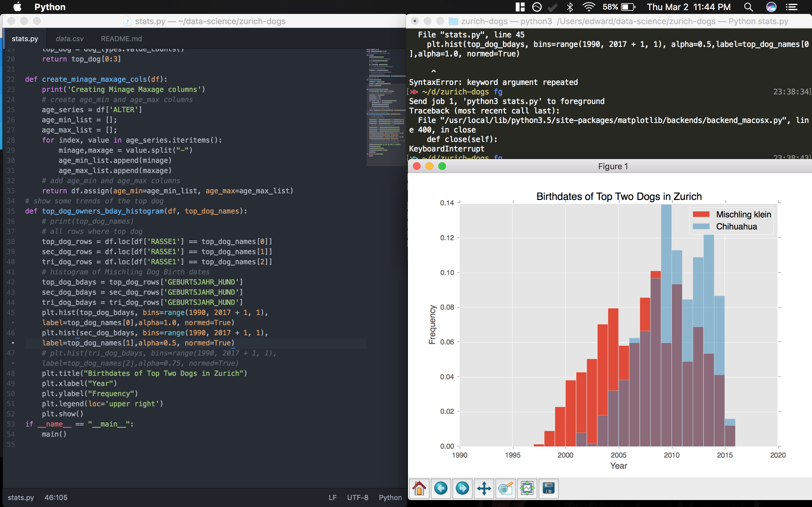Open the Apple menu
This screenshot has height=507, width=812.
pyautogui.click(x=17, y=7)
